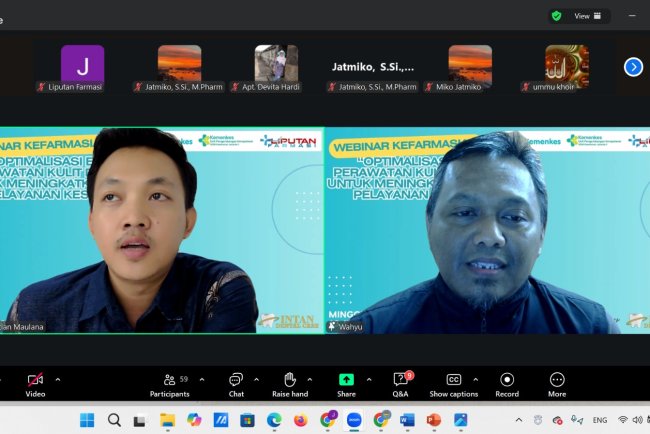This screenshot has height=434, width=650.
Task: Select ummu khoir participant tile
Action: pyautogui.click(x=567, y=67)
